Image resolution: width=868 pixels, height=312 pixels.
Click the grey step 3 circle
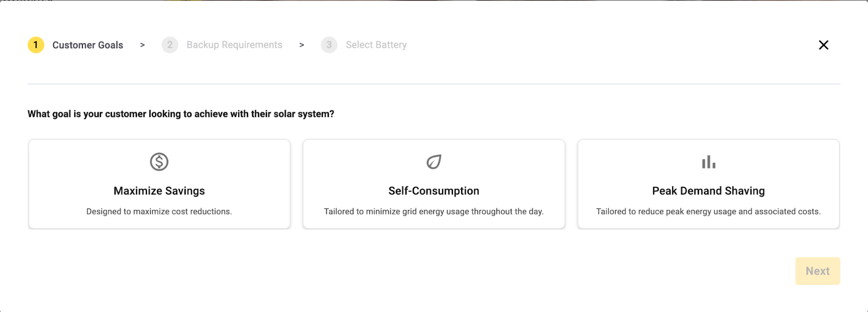click(329, 45)
